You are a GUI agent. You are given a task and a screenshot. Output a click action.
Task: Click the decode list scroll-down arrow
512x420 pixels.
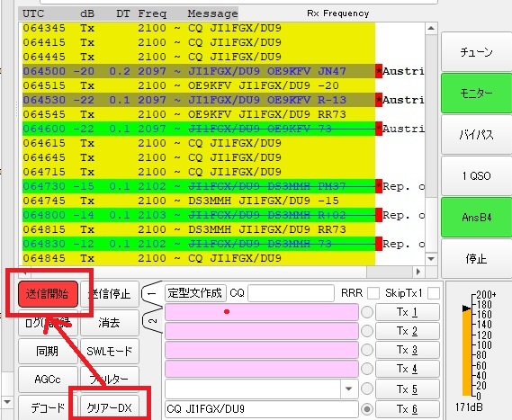tap(431, 259)
